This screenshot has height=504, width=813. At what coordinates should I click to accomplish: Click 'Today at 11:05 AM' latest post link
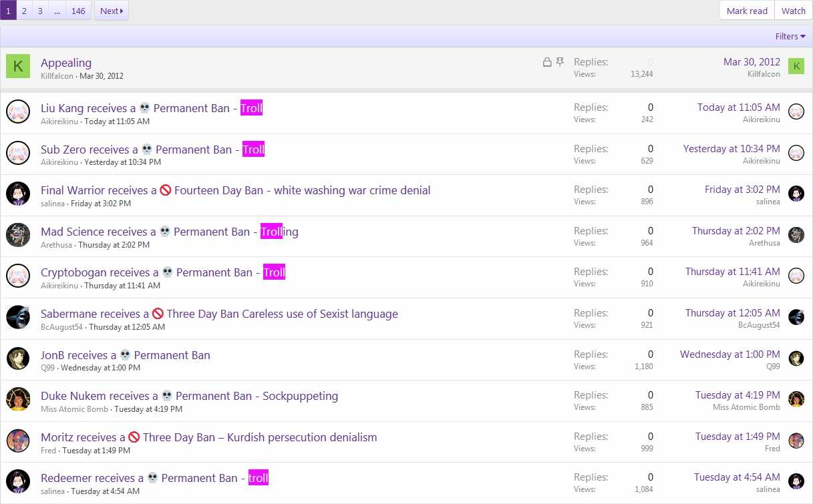pos(739,107)
